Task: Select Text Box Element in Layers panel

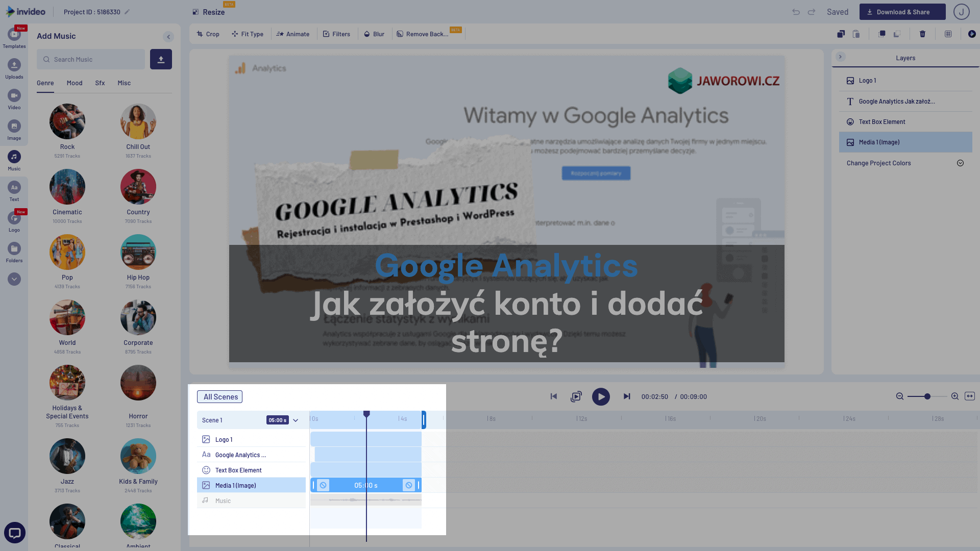Action: click(905, 122)
